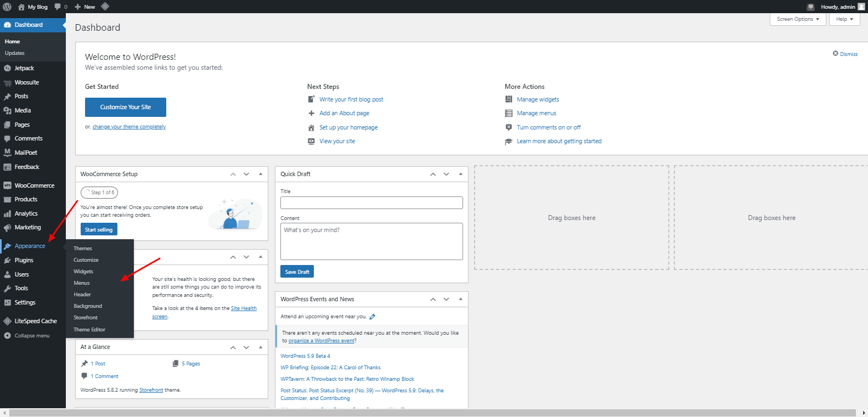Viewport: 868px width, 417px height.
Task: Click the Feedback icon in sidebar
Action: tap(7, 167)
